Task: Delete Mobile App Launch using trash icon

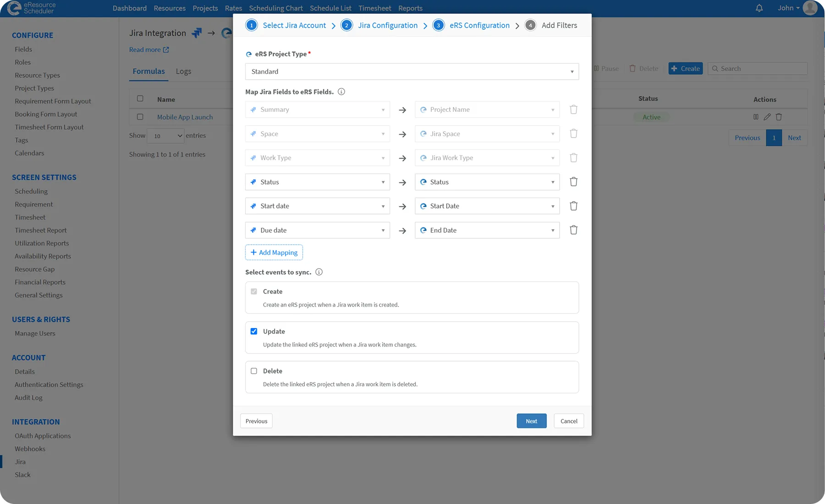Action: coord(779,117)
